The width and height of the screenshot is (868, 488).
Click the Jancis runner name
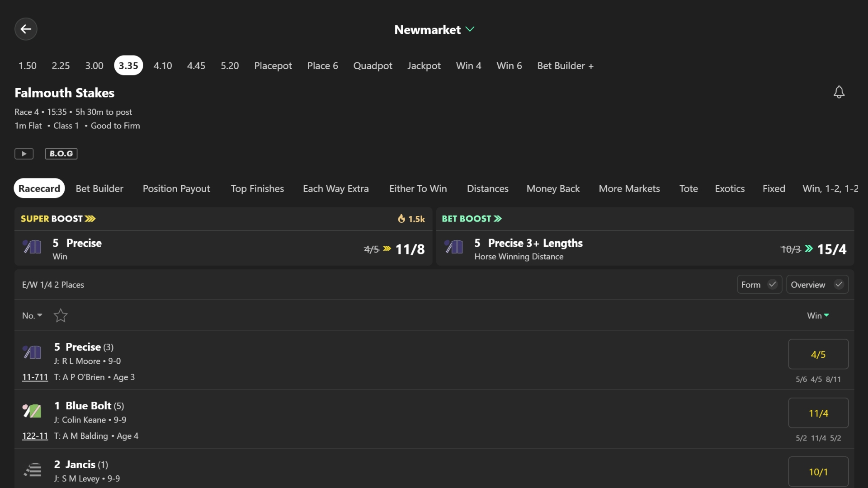tap(80, 465)
